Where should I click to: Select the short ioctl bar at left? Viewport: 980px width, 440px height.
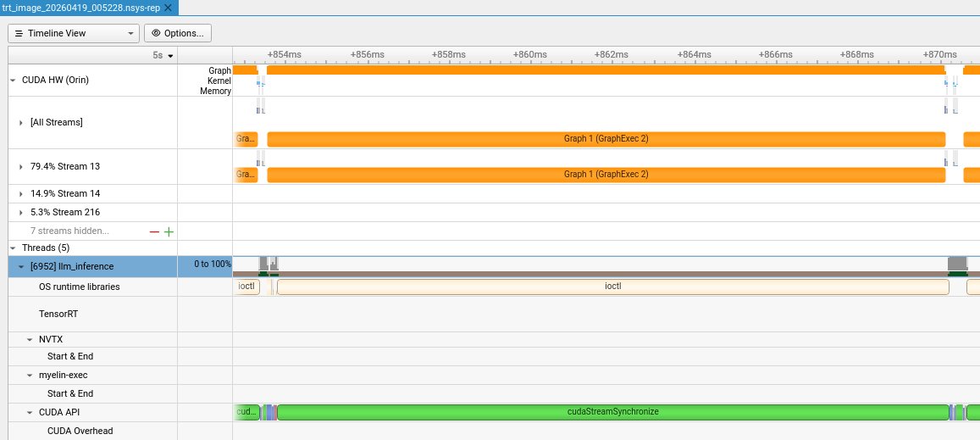click(246, 287)
